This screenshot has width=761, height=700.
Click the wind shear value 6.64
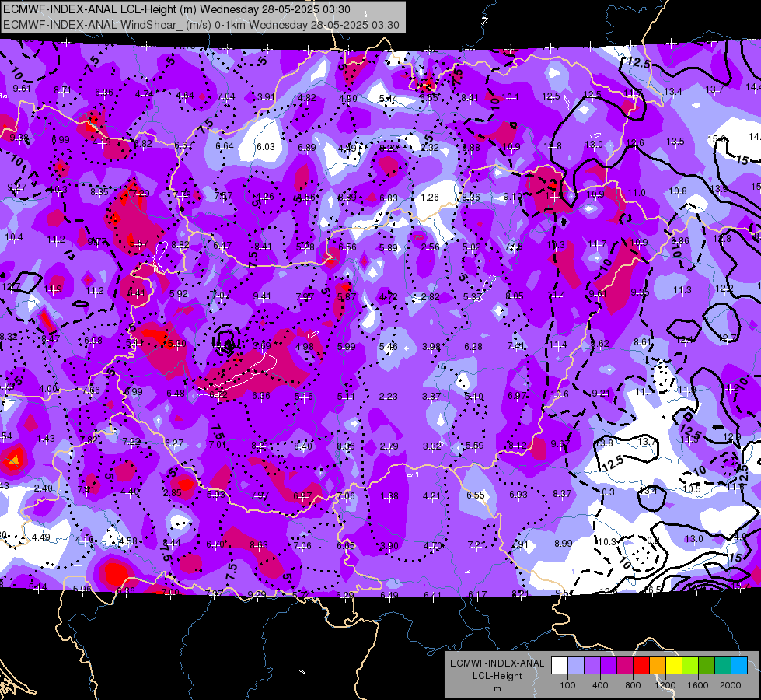click(225, 145)
